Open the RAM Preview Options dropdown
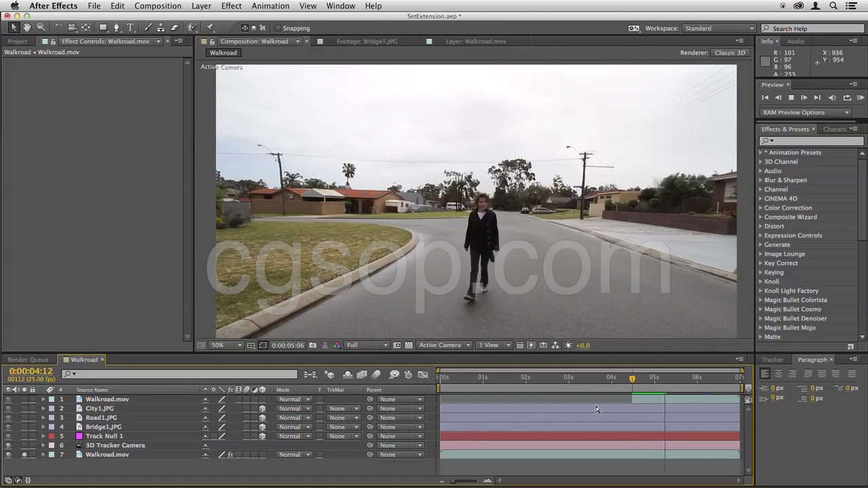 806,113
